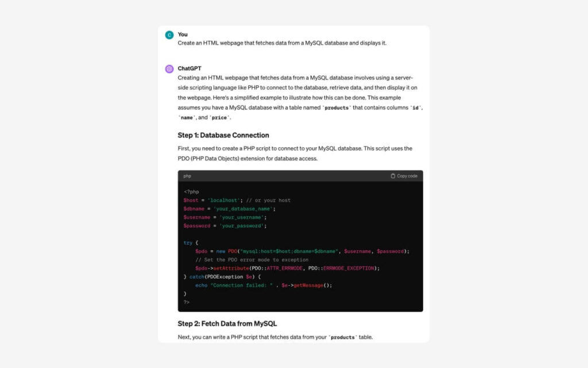Select the 'You' sender name
This screenshot has height=368, width=588.
[183, 34]
